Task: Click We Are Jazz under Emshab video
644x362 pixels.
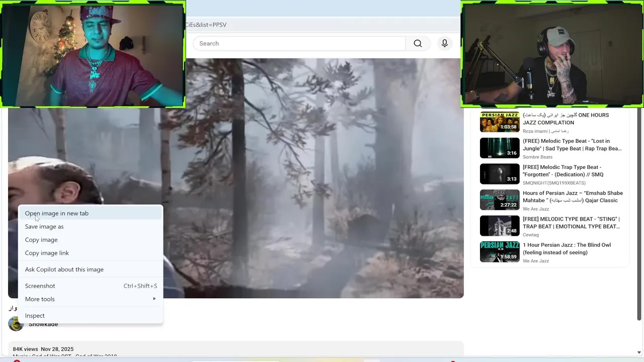Action: [x=536, y=209]
